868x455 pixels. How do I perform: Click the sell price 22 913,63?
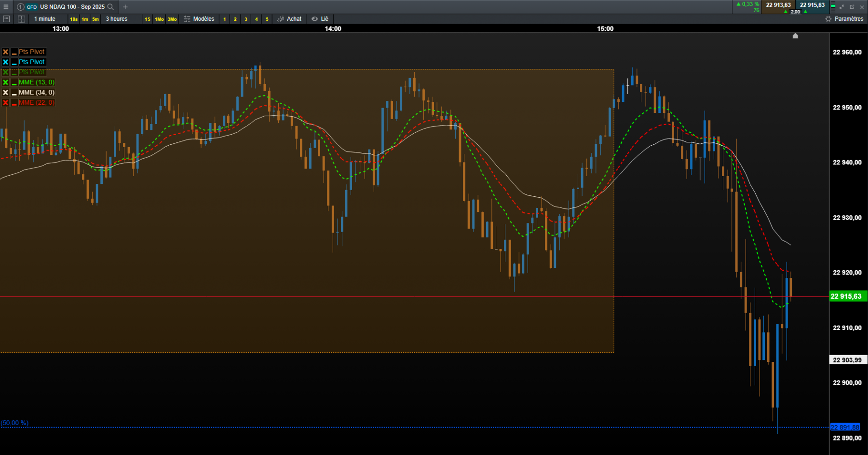(x=778, y=5)
